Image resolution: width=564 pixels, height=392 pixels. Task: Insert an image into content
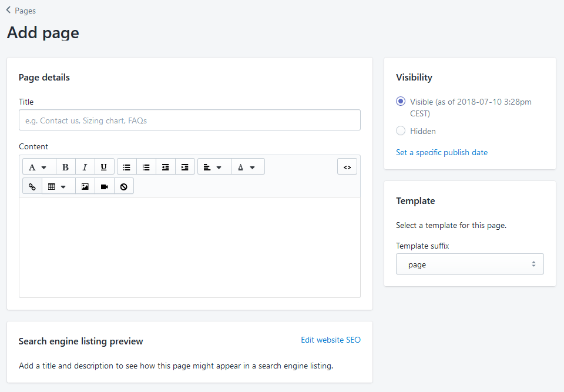pos(85,186)
